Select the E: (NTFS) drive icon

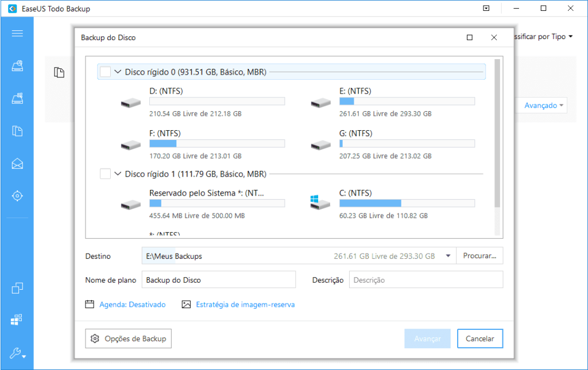(320, 103)
